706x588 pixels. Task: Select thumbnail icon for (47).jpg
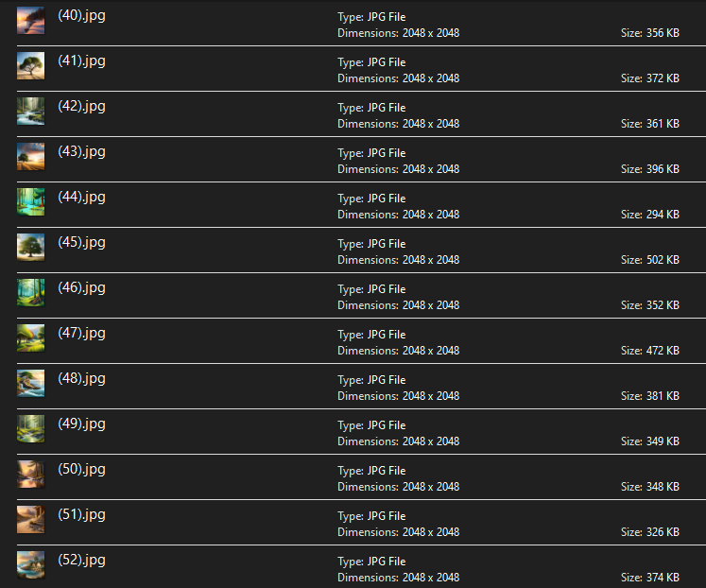[x=30, y=337]
